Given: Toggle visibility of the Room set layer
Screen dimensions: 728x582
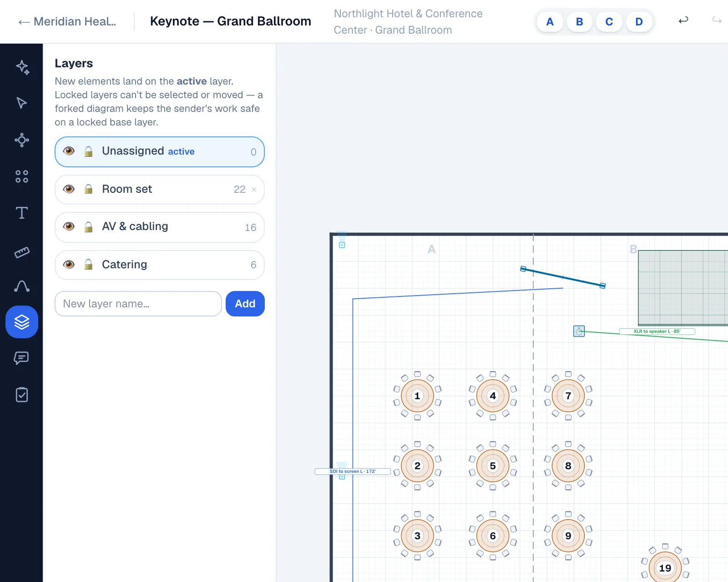Looking at the screenshot, I should [x=69, y=189].
